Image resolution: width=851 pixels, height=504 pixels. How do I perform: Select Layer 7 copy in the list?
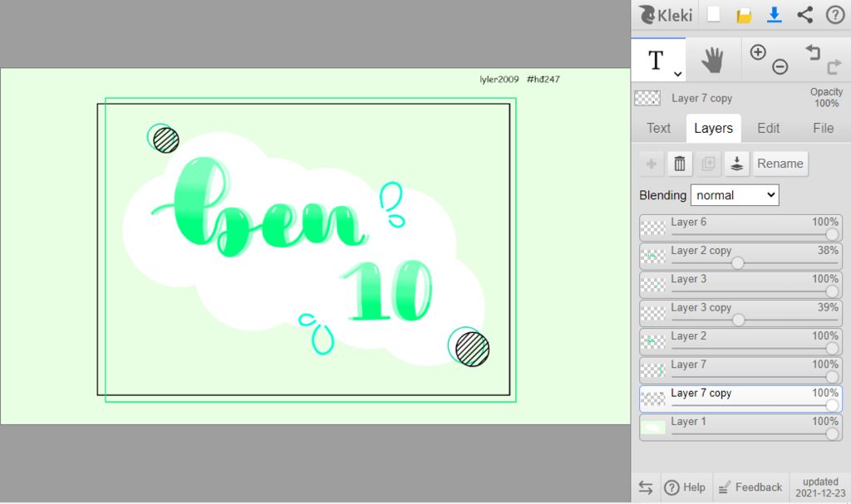click(740, 399)
